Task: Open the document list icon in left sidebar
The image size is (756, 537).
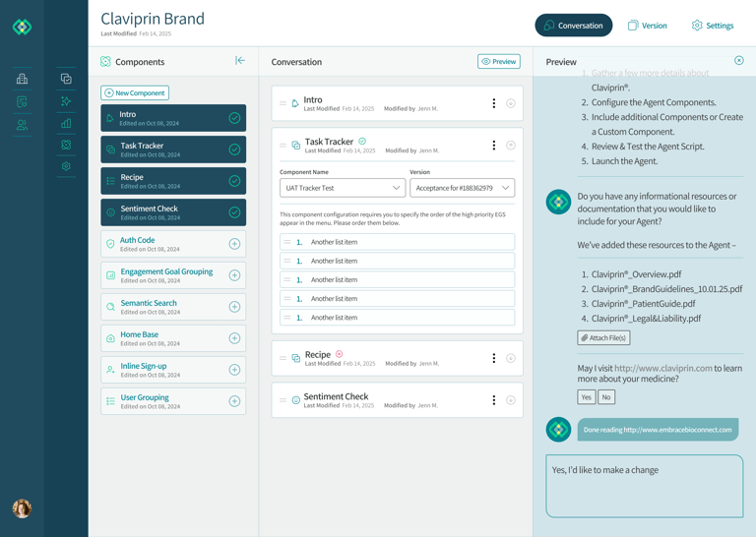Action: pos(23,101)
